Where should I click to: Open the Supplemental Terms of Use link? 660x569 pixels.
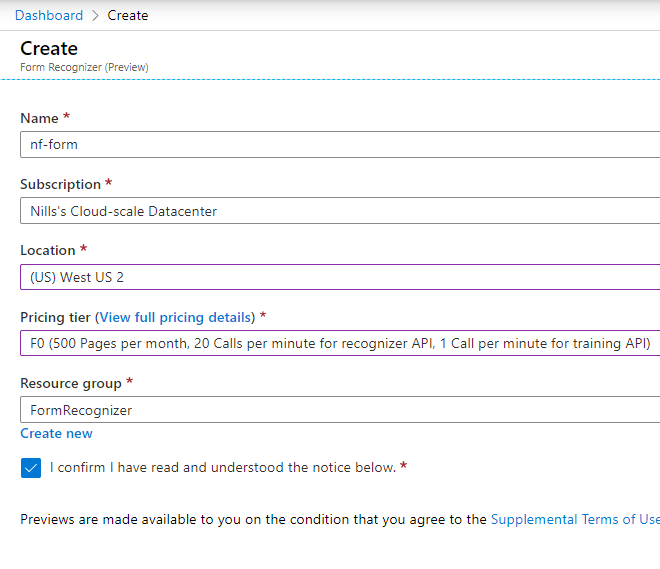(x=575, y=519)
